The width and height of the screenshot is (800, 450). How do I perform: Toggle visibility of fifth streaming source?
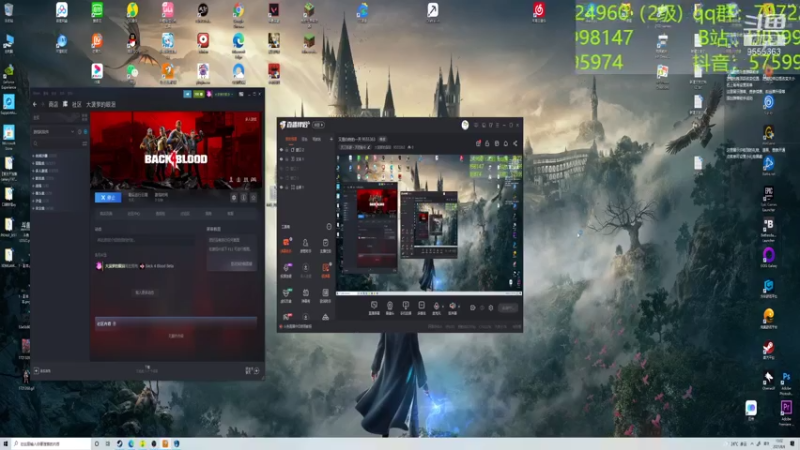282,187
